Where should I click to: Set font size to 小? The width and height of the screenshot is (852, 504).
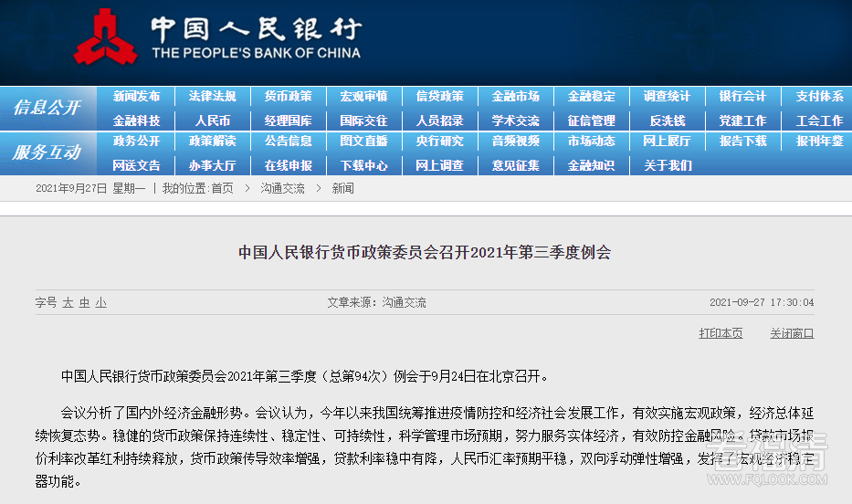pos(100,302)
